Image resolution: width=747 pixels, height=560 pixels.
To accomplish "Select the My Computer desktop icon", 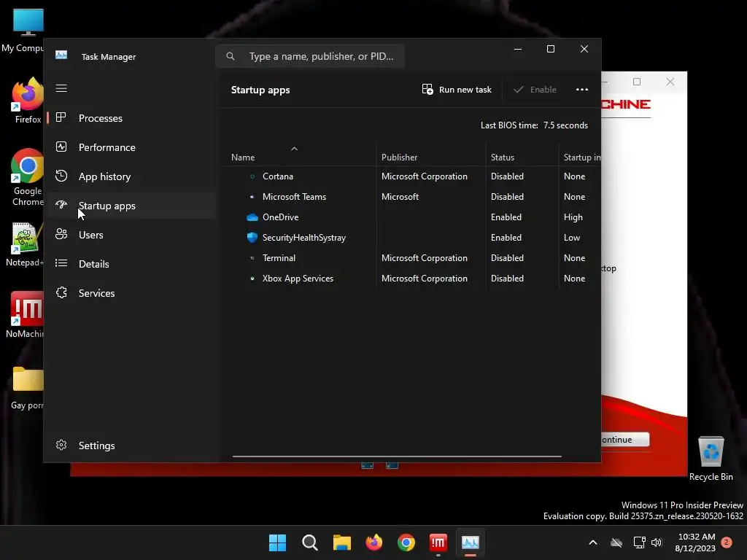I will 23,31.
